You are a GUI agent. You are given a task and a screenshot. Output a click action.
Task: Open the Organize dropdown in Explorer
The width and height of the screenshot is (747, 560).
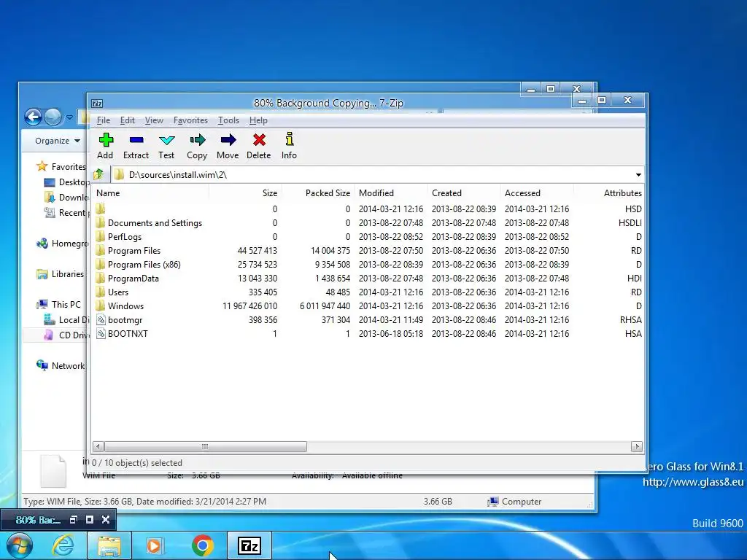click(58, 141)
